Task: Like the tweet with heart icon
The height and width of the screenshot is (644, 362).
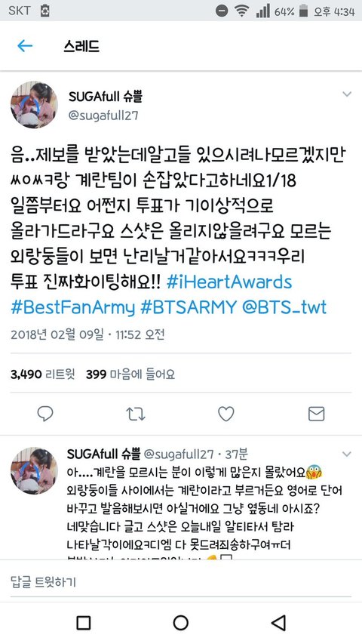Action: pos(225,414)
